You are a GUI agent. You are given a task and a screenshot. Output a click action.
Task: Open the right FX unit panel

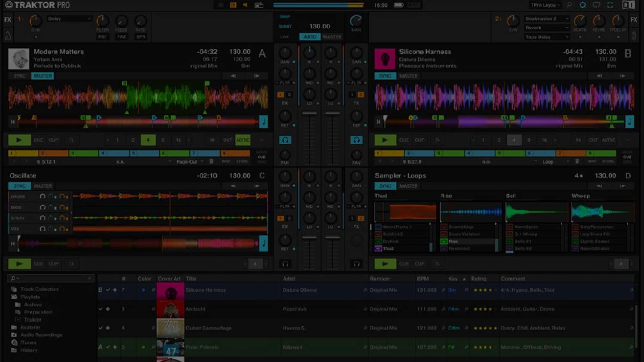pyautogui.click(x=634, y=20)
